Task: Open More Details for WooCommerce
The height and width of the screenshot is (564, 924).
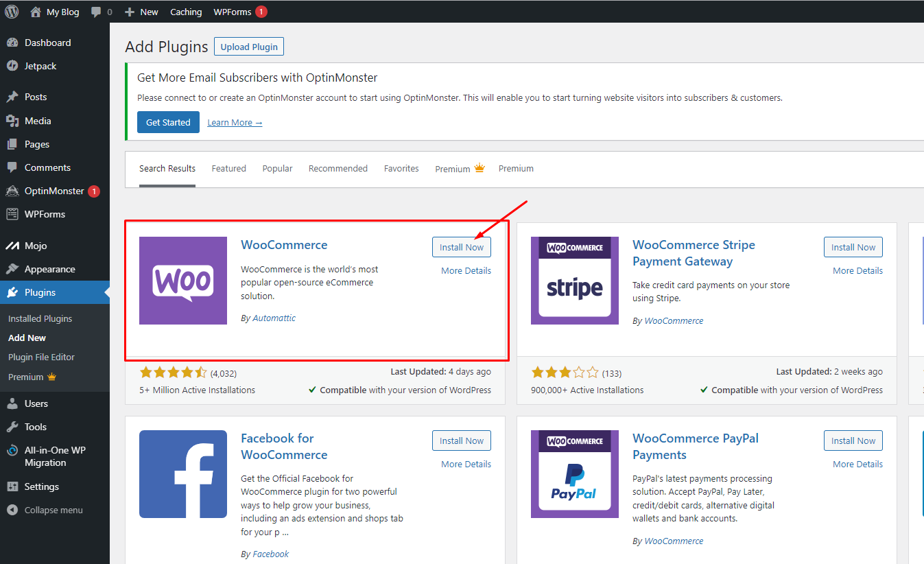Action: [466, 270]
